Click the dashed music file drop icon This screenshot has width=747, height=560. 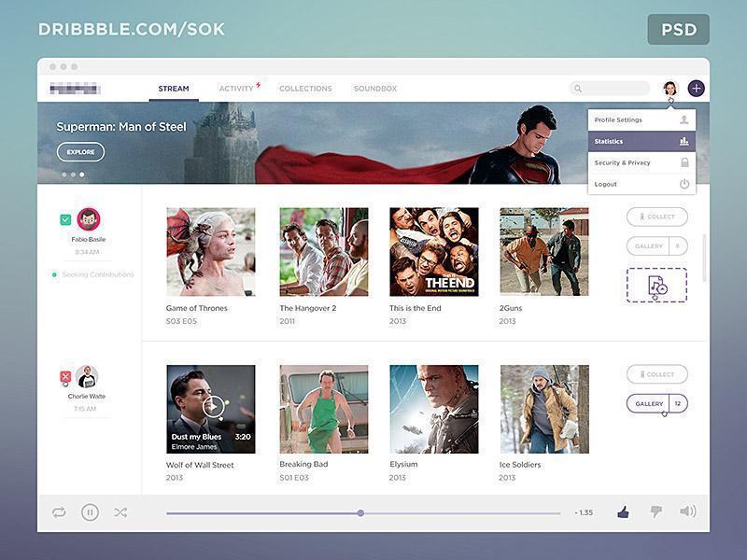656,286
